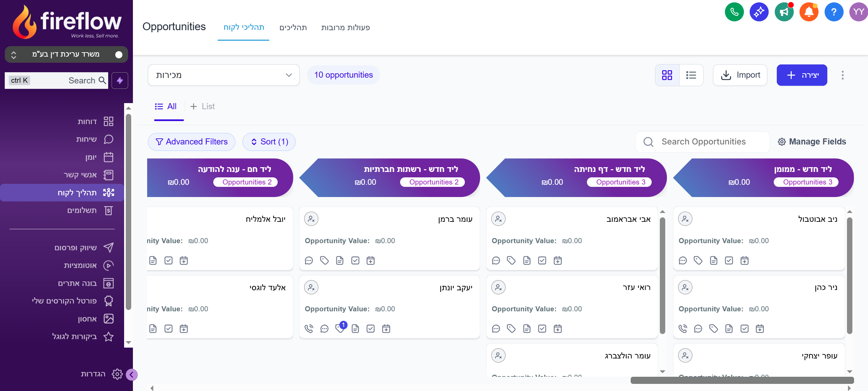868x391 pixels.
Task: Open the מכירות pipeline dropdown
Action: point(224,75)
